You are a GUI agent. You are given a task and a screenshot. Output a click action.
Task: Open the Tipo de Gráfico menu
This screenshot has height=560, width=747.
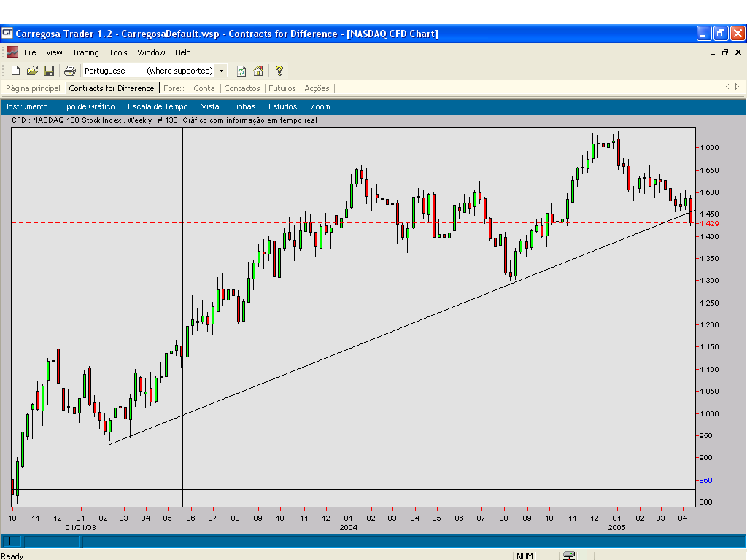point(88,106)
